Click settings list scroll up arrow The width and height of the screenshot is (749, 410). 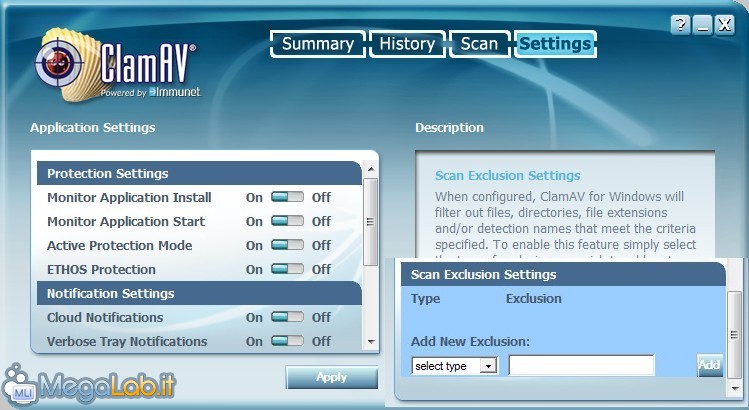(x=371, y=169)
